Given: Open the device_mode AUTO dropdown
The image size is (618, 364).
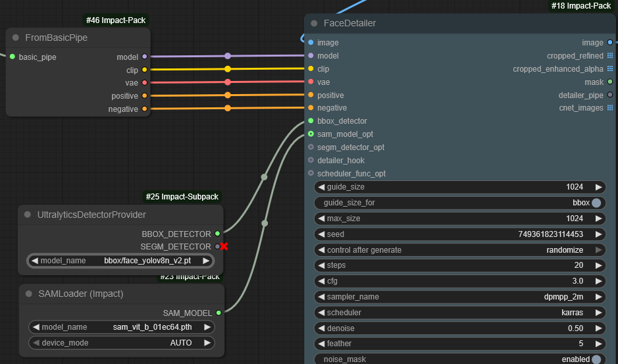Looking at the screenshot, I should (x=121, y=343).
